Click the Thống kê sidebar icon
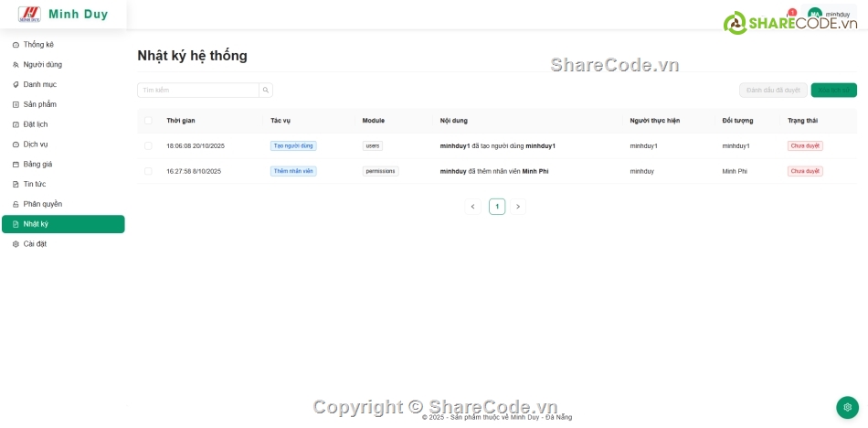 point(16,45)
